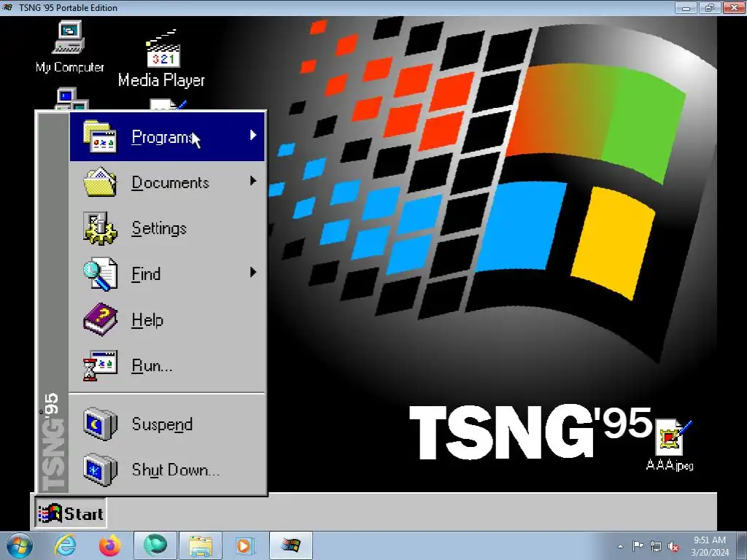This screenshot has height=560, width=747.
Task: Click the Windows 7 Start orb
Action: pyautogui.click(x=19, y=545)
